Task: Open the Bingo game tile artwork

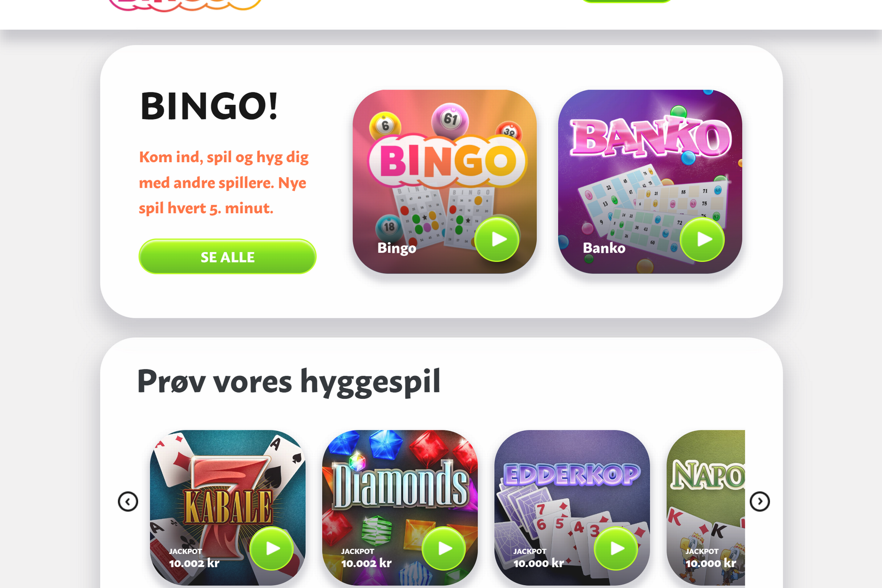Action: click(x=444, y=182)
